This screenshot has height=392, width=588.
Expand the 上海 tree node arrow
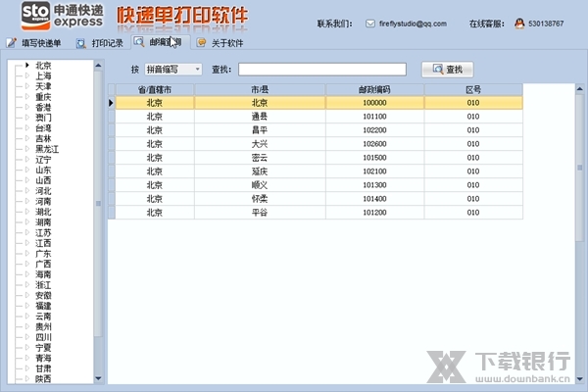pos(27,75)
